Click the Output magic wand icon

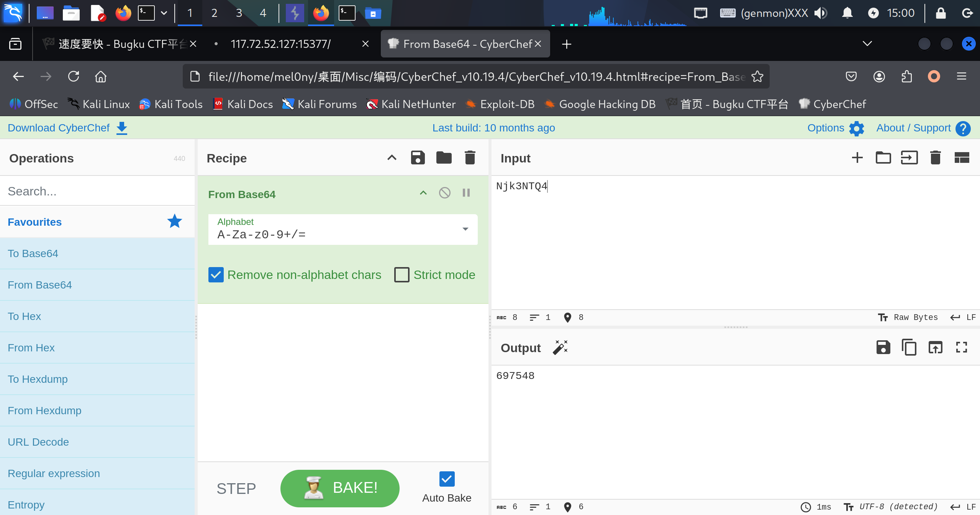point(560,348)
